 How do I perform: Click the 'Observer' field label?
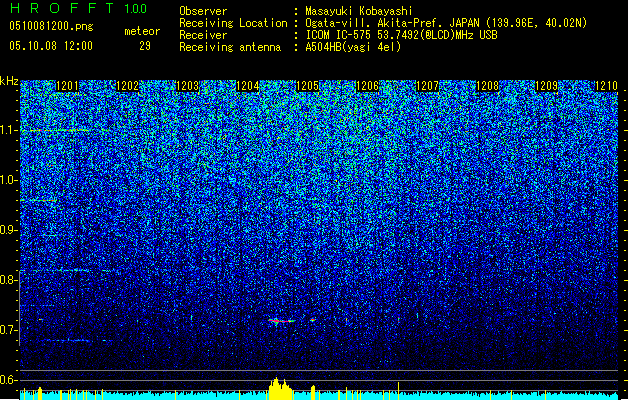203,11
